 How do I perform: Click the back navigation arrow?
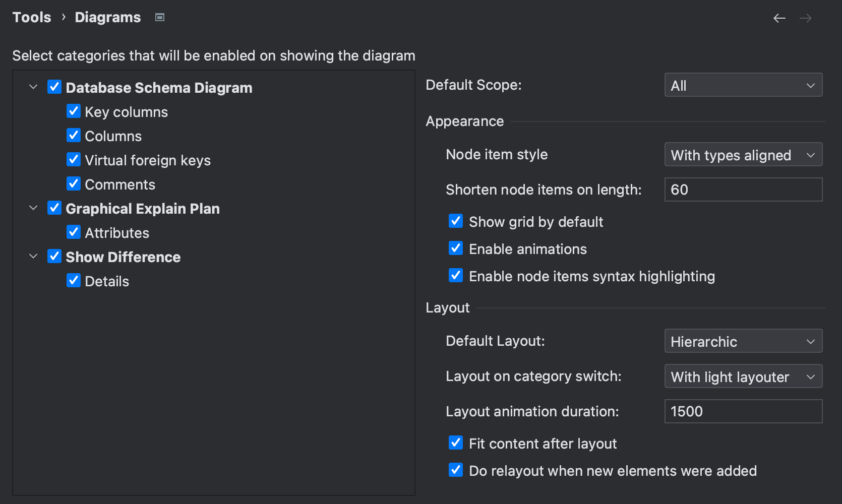pyautogui.click(x=779, y=18)
